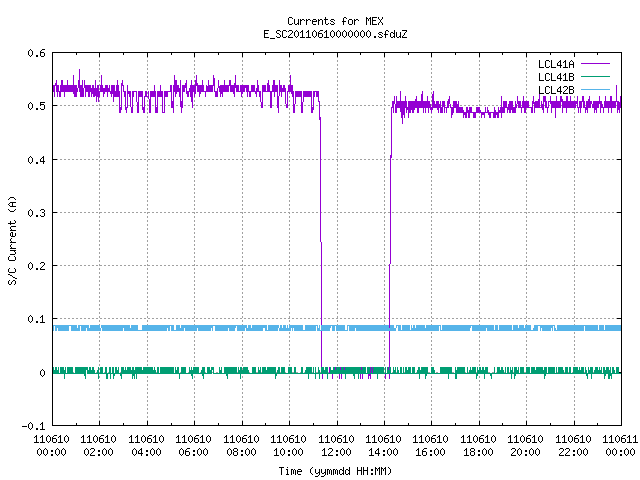Click the "22:00" time tick label
Image resolution: width=640 pixels, height=480 pixels.
[573, 452]
